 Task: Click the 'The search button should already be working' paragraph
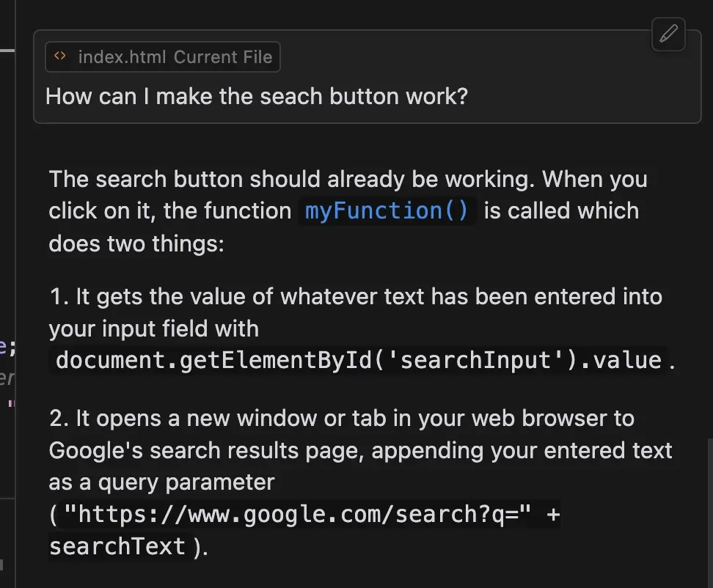pos(348,180)
